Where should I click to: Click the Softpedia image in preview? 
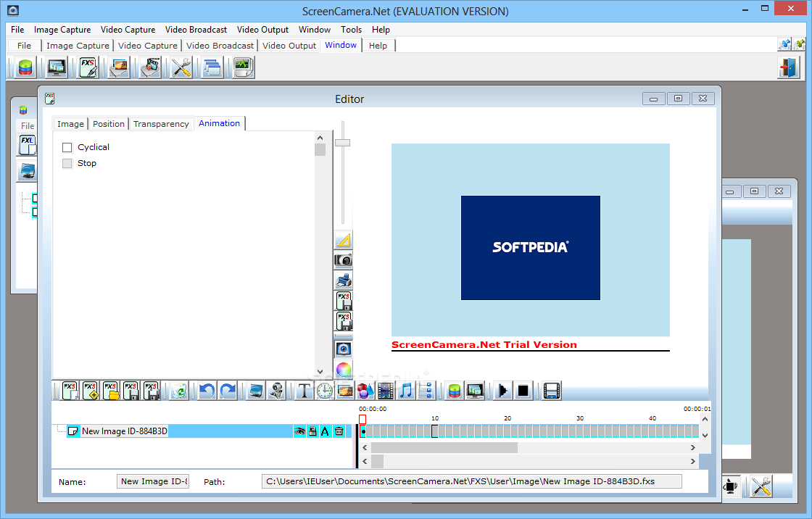click(530, 248)
